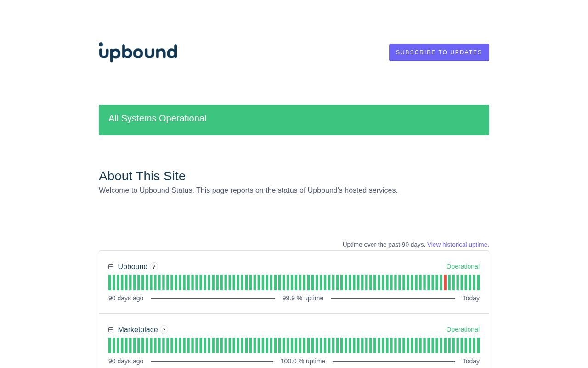Expand the Upbound component group
This screenshot has width=588, height=368.
(x=111, y=266)
